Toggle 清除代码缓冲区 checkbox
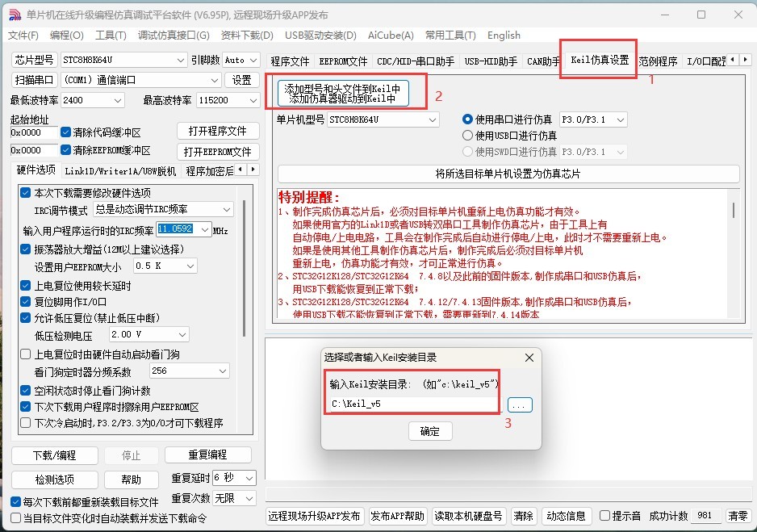This screenshot has width=757, height=532. pyautogui.click(x=66, y=132)
